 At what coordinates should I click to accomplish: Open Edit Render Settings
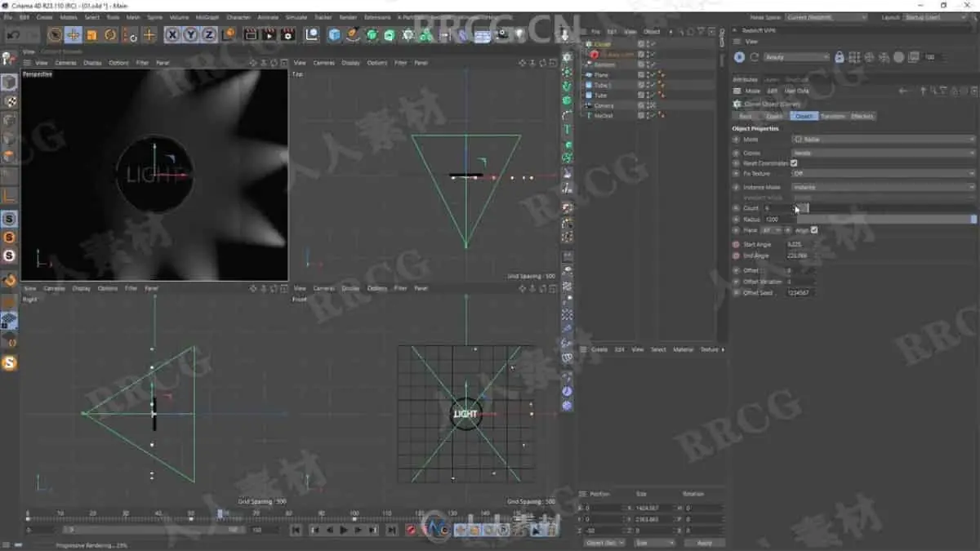[287, 34]
